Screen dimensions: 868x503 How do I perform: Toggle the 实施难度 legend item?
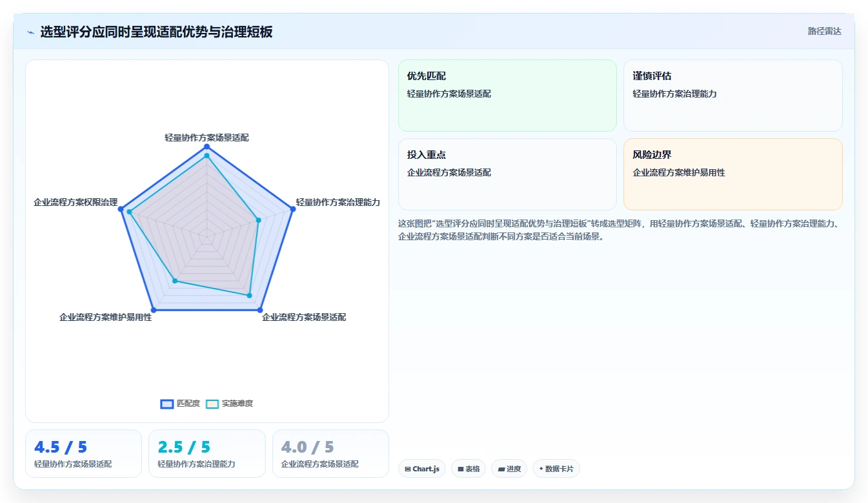pos(229,404)
